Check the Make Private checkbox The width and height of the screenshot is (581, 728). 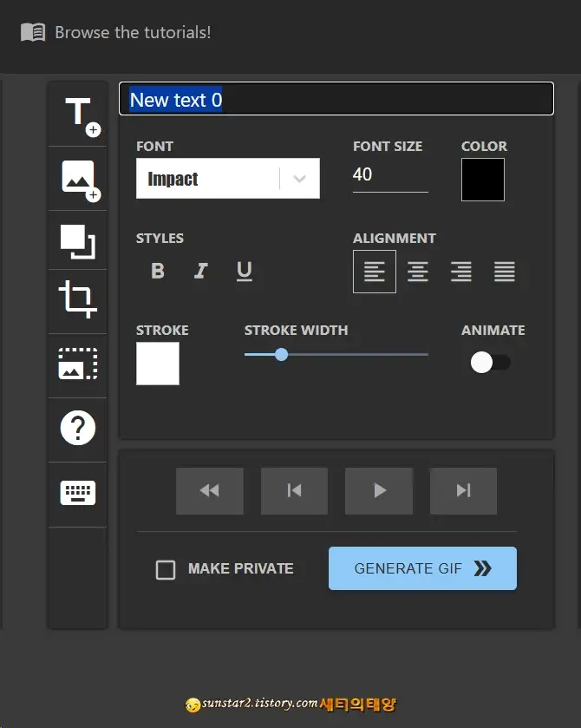point(166,570)
